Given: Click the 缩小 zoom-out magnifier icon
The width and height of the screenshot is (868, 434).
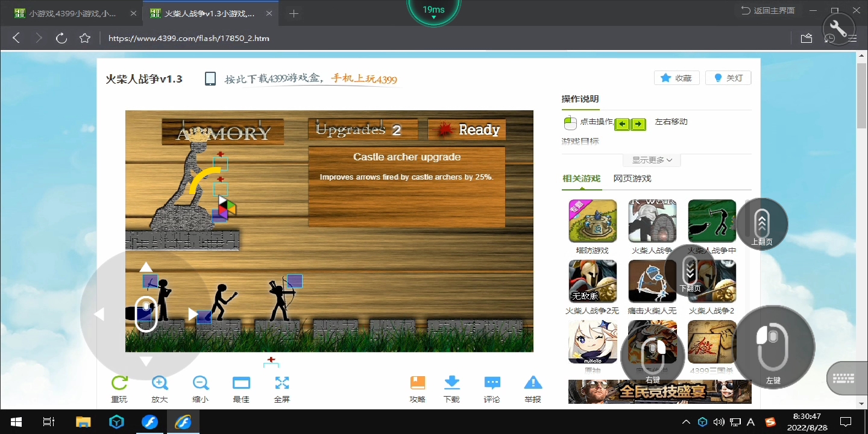Looking at the screenshot, I should (201, 383).
